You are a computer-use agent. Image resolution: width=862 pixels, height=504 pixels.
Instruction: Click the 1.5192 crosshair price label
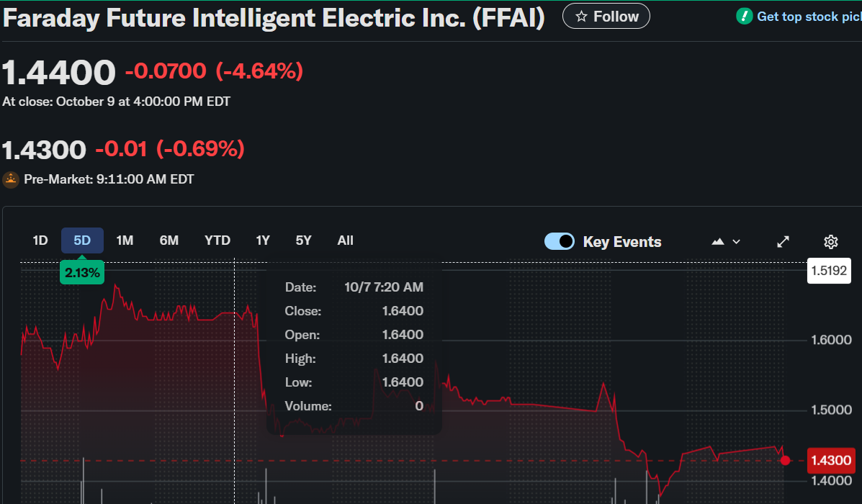tap(830, 271)
